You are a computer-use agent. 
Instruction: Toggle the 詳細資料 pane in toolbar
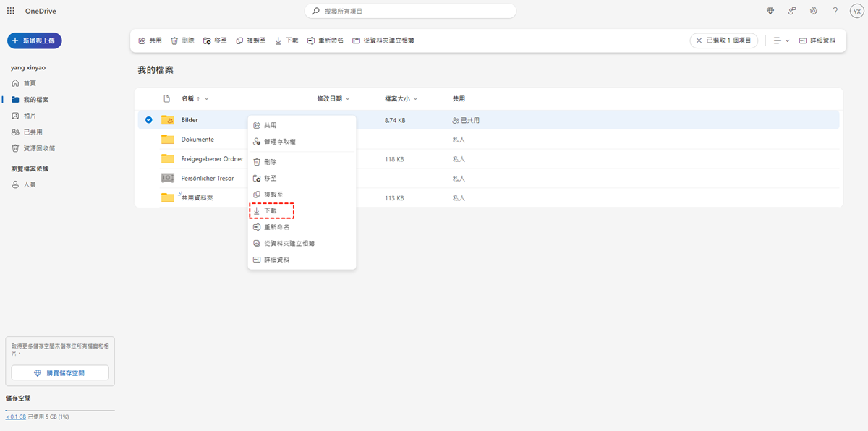817,40
